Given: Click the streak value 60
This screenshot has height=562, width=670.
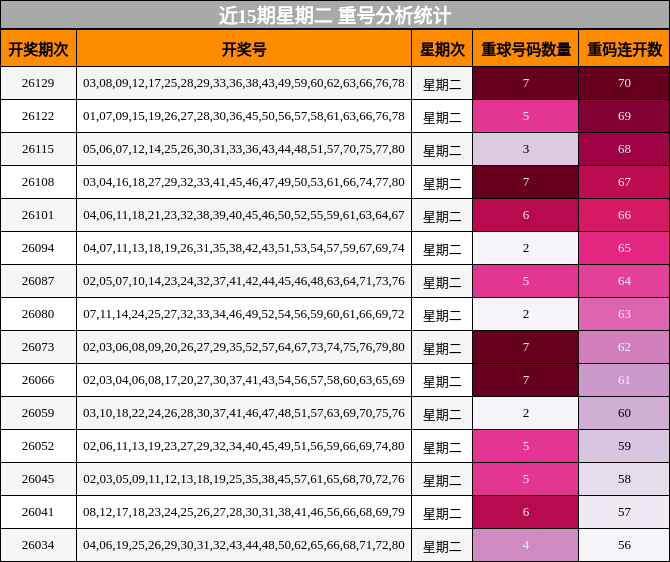Looking at the screenshot, I should [624, 413].
